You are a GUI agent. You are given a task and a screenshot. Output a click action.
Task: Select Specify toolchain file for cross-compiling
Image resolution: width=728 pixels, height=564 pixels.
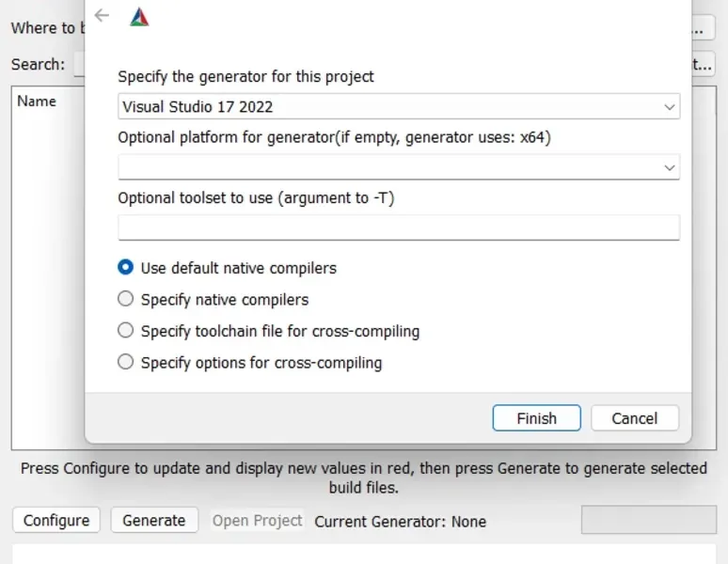[x=126, y=331]
